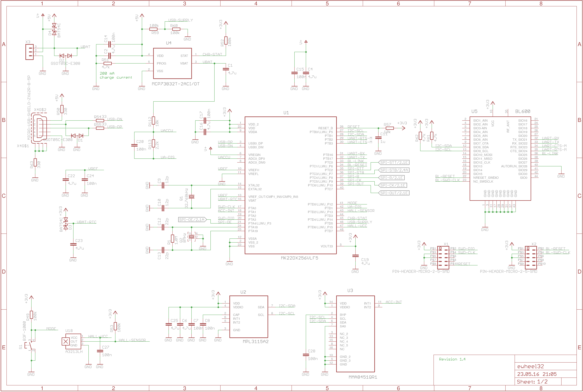
Task: Select resistor R60 symbol
Action: tap(176, 29)
